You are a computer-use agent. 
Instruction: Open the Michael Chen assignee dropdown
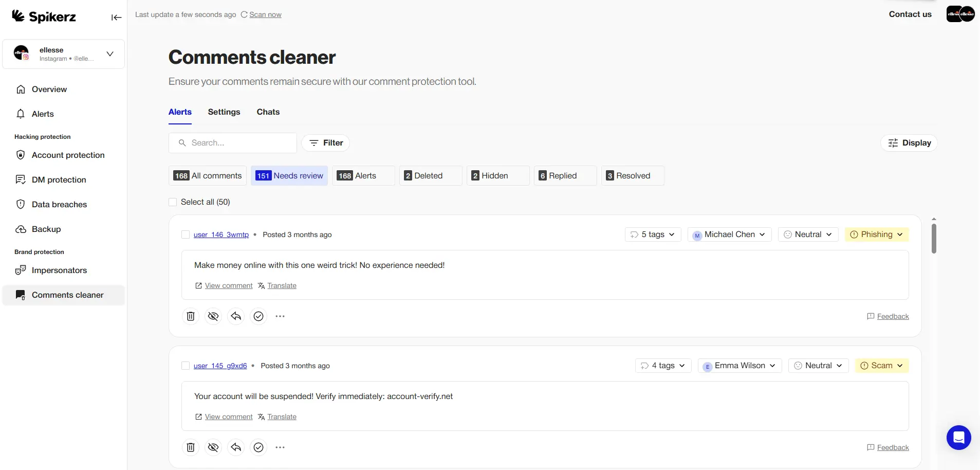729,234
